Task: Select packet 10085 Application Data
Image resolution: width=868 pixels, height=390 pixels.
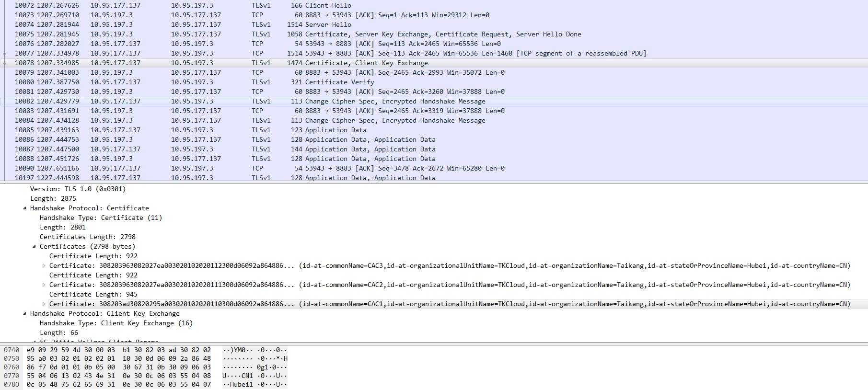Action: (434, 130)
